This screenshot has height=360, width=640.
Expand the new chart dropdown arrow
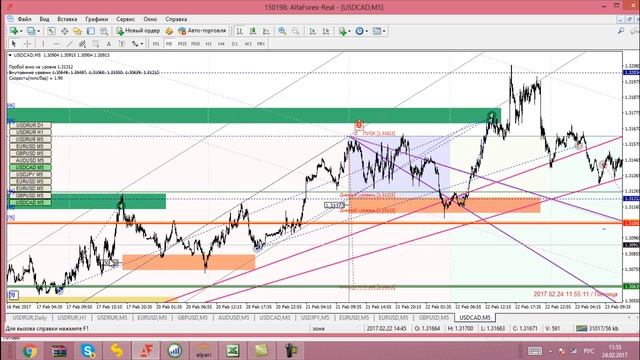[x=21, y=31]
